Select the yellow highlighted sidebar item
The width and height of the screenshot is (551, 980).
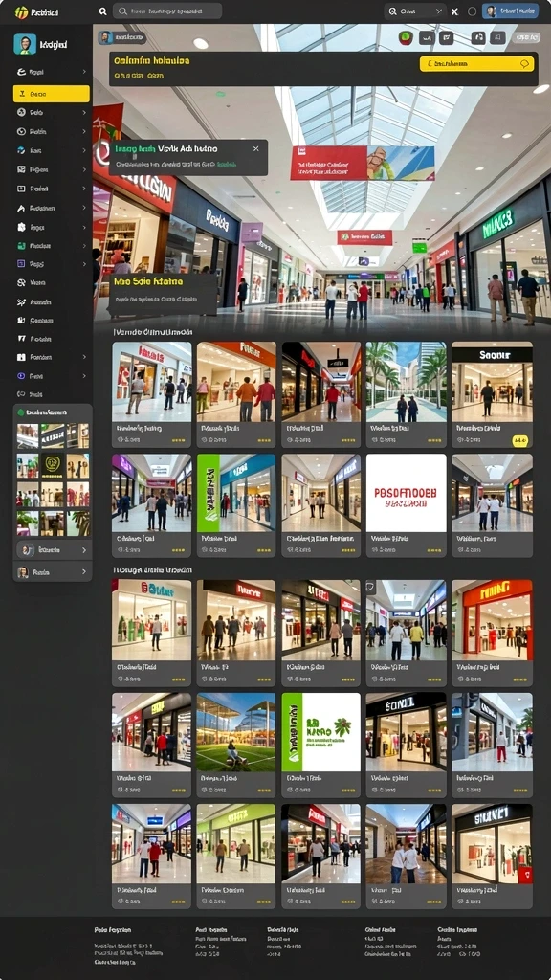(52, 94)
